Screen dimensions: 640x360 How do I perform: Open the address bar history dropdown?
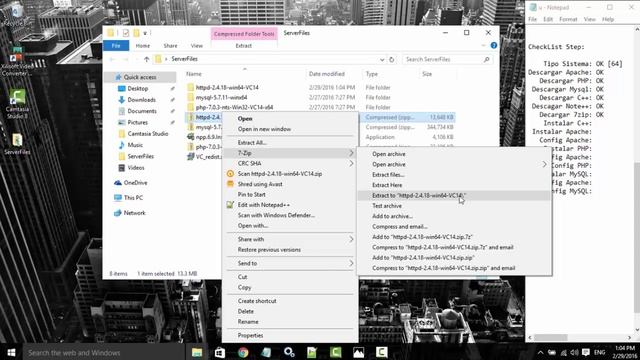coord(382,60)
